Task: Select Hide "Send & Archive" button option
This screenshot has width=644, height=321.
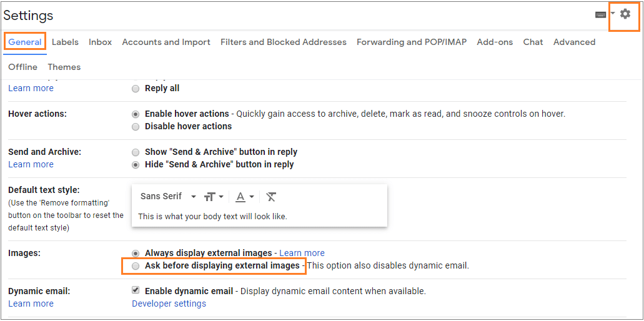Action: coord(136,165)
